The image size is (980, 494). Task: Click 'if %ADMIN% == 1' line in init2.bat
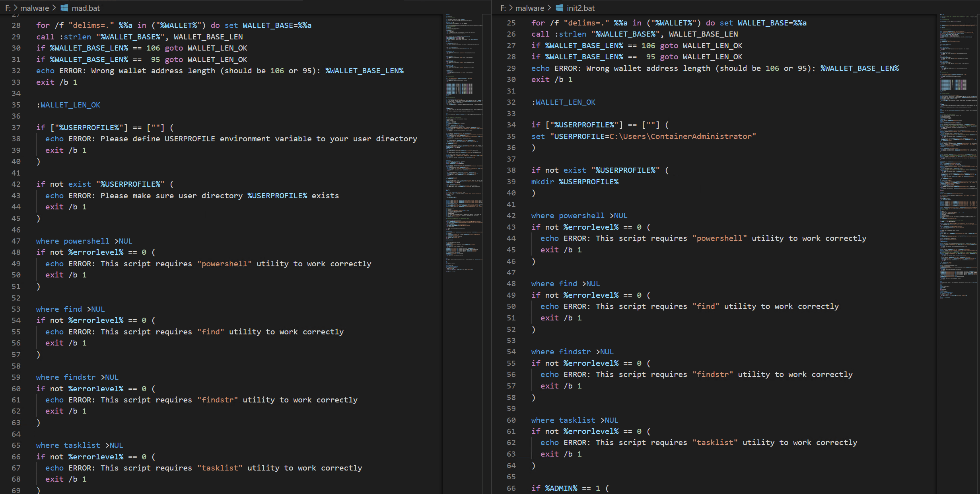570,488
